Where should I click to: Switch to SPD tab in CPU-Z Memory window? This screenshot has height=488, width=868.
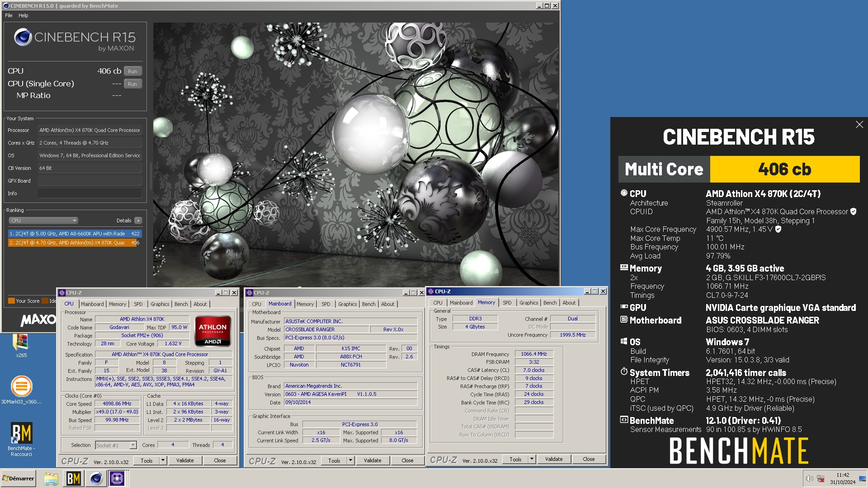(x=507, y=303)
